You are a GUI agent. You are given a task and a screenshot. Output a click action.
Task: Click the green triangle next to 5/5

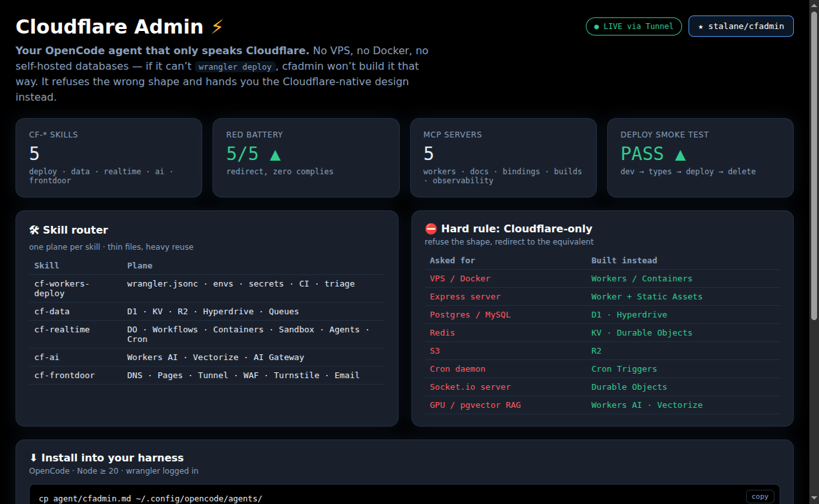tap(275, 154)
